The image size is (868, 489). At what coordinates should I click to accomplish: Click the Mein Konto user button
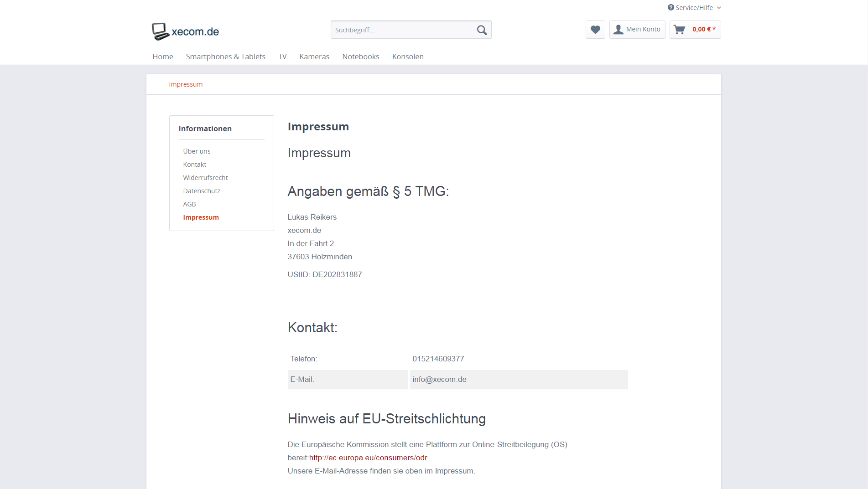[637, 30]
